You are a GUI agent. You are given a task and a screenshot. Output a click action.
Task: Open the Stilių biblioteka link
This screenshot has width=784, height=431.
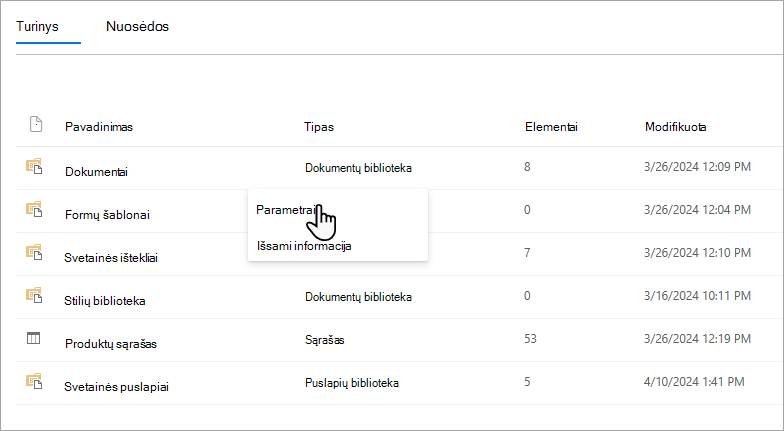(105, 301)
